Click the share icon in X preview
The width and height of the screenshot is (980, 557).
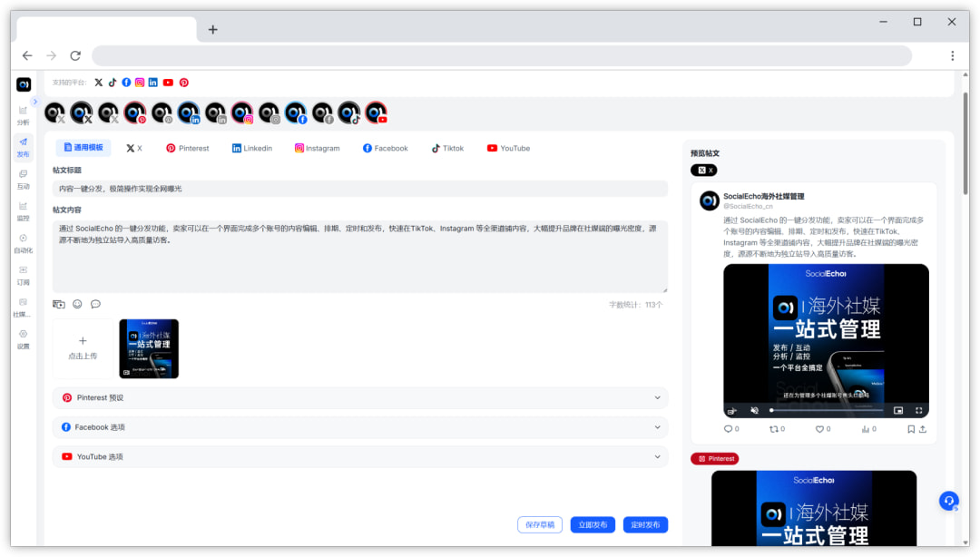923,429
